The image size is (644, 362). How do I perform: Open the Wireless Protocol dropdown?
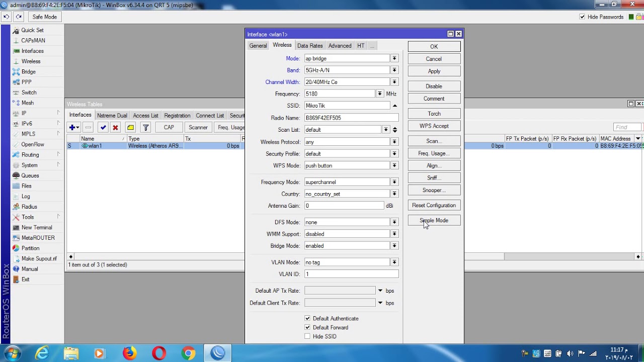[394, 142]
